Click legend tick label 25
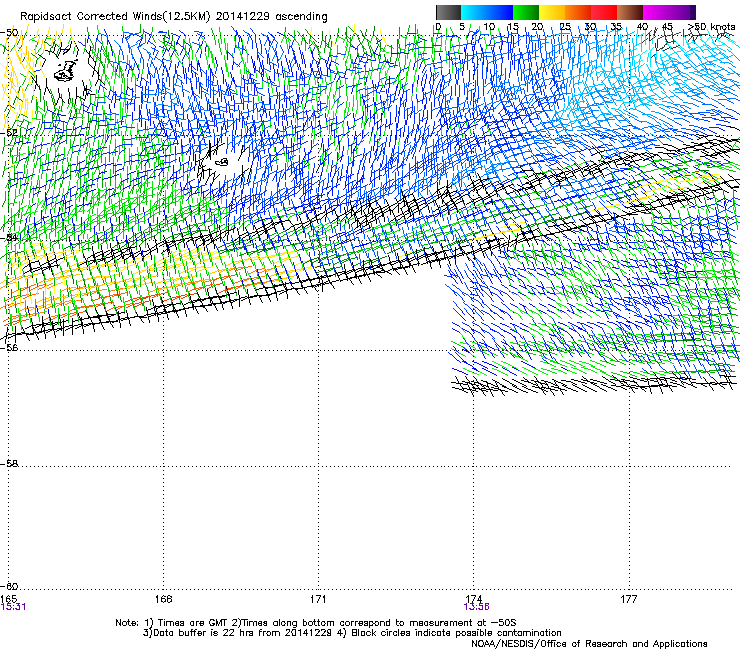Viewport: 740px width, 650px height. click(x=565, y=27)
